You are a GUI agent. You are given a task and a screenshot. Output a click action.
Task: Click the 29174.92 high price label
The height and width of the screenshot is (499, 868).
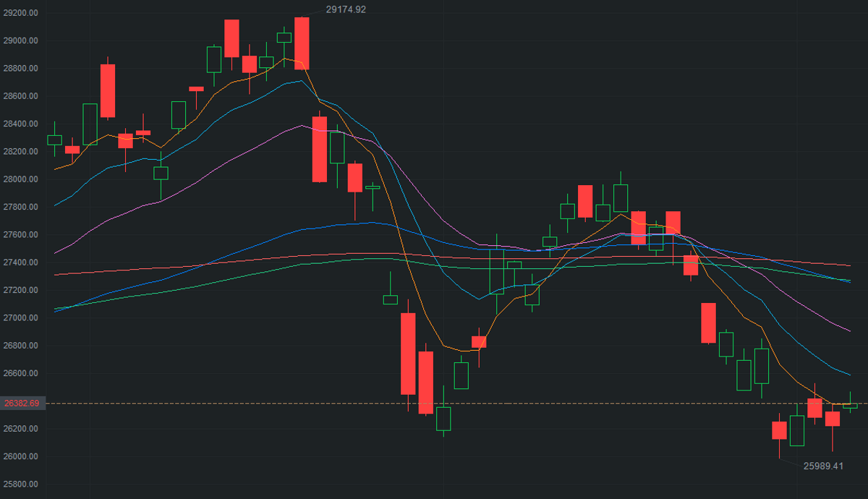click(x=346, y=9)
